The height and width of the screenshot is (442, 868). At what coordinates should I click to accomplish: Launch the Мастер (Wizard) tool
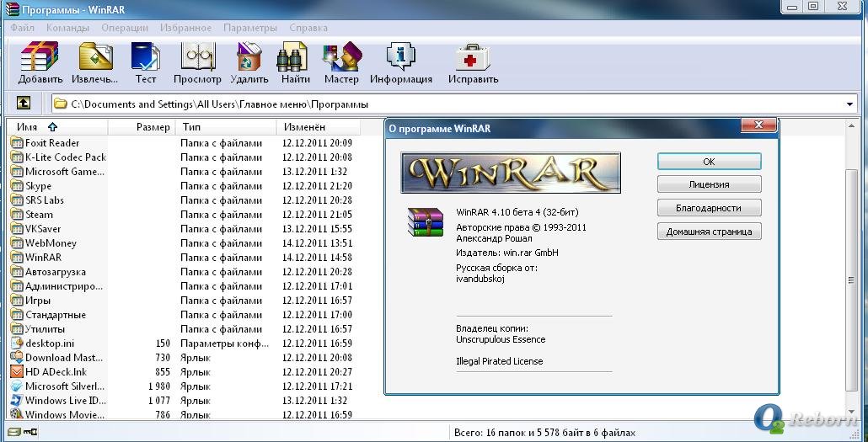point(341,57)
